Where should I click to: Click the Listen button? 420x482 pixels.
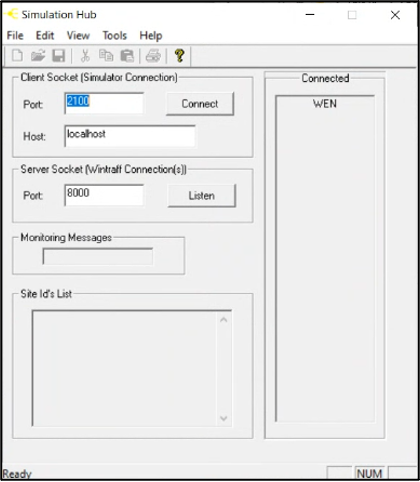pos(202,196)
